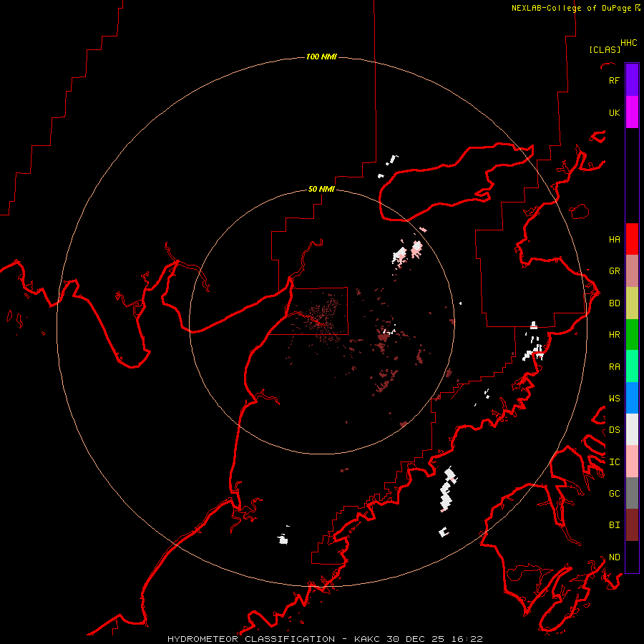Click the IC light-pink legend swatch
644x644 pixels.
(632, 462)
